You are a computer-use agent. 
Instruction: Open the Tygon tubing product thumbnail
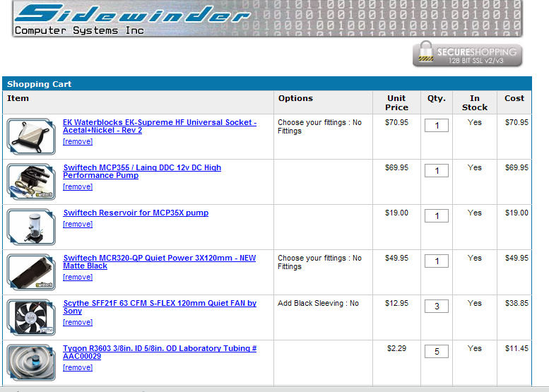tap(31, 362)
